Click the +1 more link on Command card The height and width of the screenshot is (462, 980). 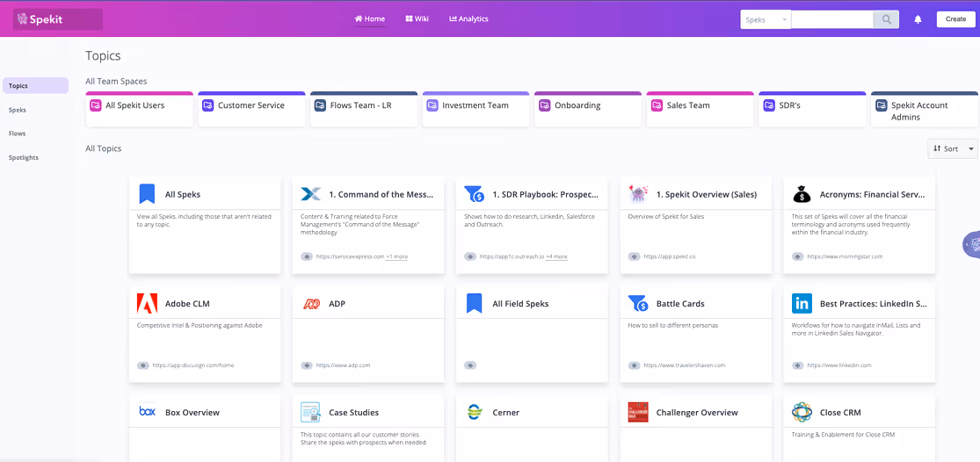(x=397, y=256)
